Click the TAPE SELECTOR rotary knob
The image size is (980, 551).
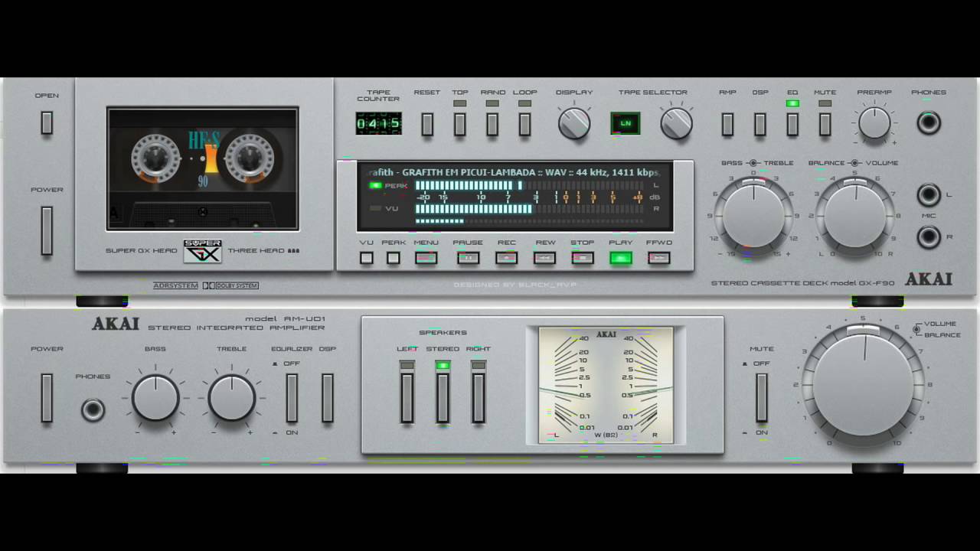click(676, 122)
